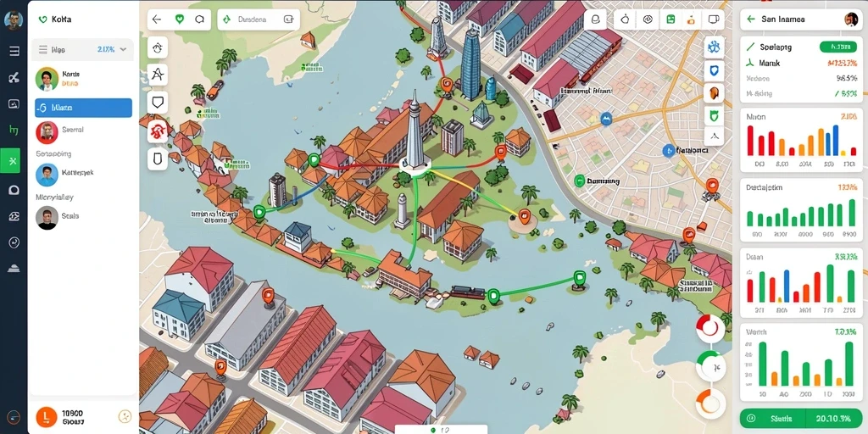
Task: Collapse the San Inamea panel back arrow
Action: pyautogui.click(x=751, y=19)
